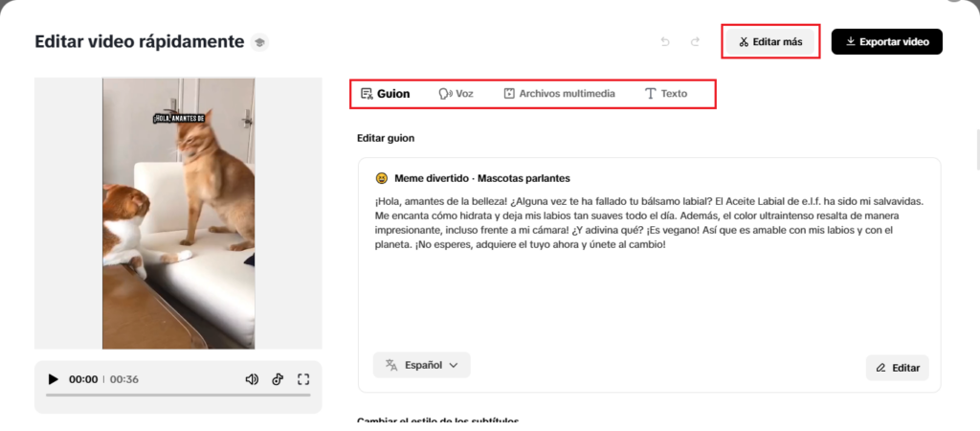Redo the change with the redo arrow
This screenshot has height=431, width=980.
[696, 42]
